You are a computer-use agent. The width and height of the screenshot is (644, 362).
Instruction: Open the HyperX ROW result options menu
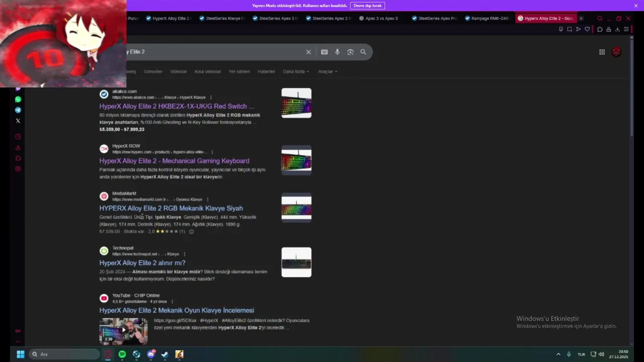(212, 152)
